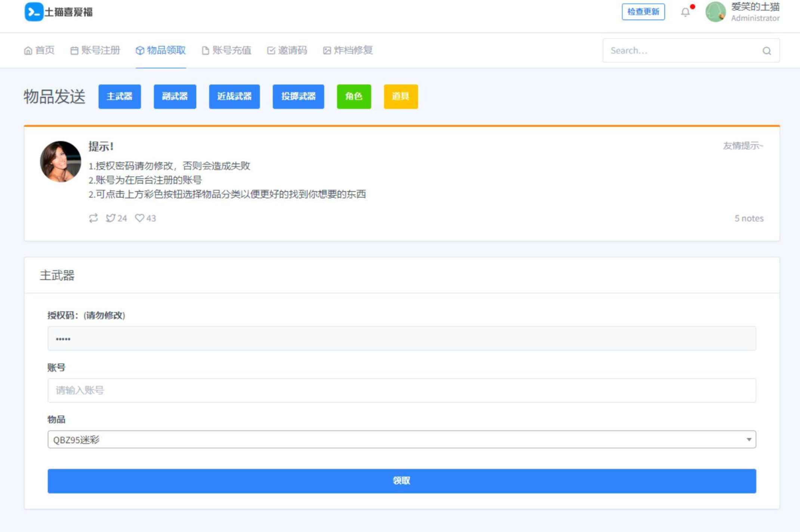Toggle the retweet counter showing 24
800x532 pixels.
[116, 218]
